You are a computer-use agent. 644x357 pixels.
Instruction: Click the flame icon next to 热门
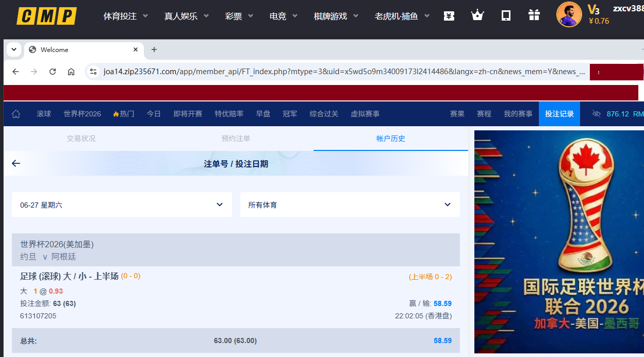click(x=115, y=114)
